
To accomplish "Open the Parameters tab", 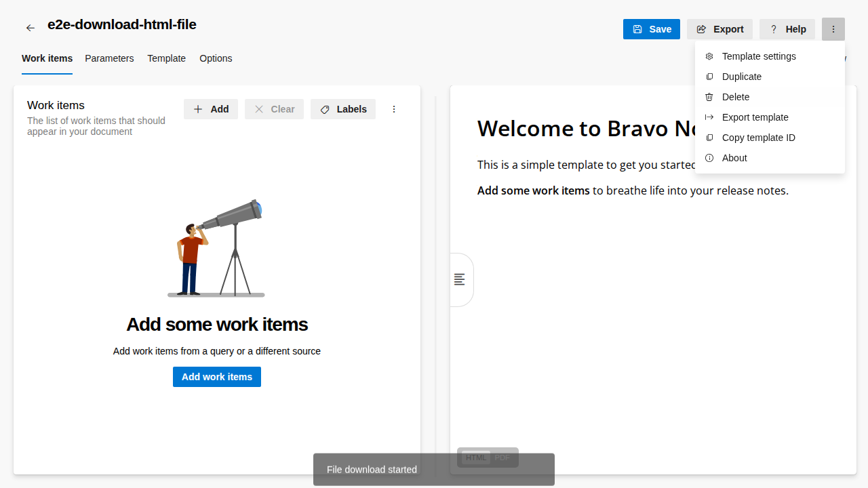I will (x=109, y=58).
